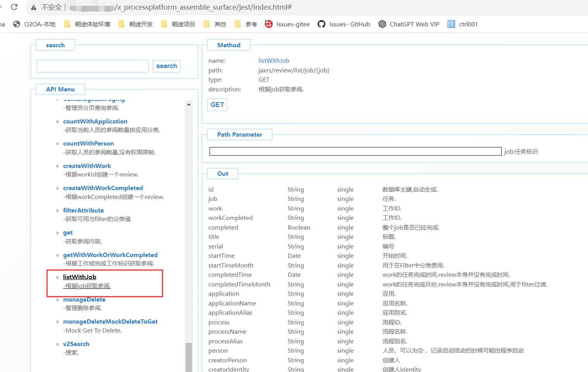The height and width of the screenshot is (372, 588).
Task: Open the ctrl001 bookmark
Action: click(x=463, y=24)
